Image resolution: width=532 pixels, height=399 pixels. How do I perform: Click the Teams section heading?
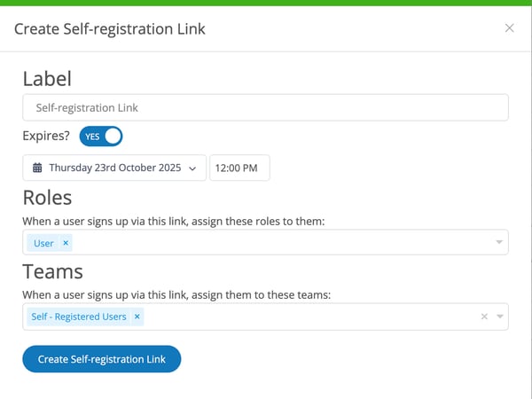click(52, 270)
